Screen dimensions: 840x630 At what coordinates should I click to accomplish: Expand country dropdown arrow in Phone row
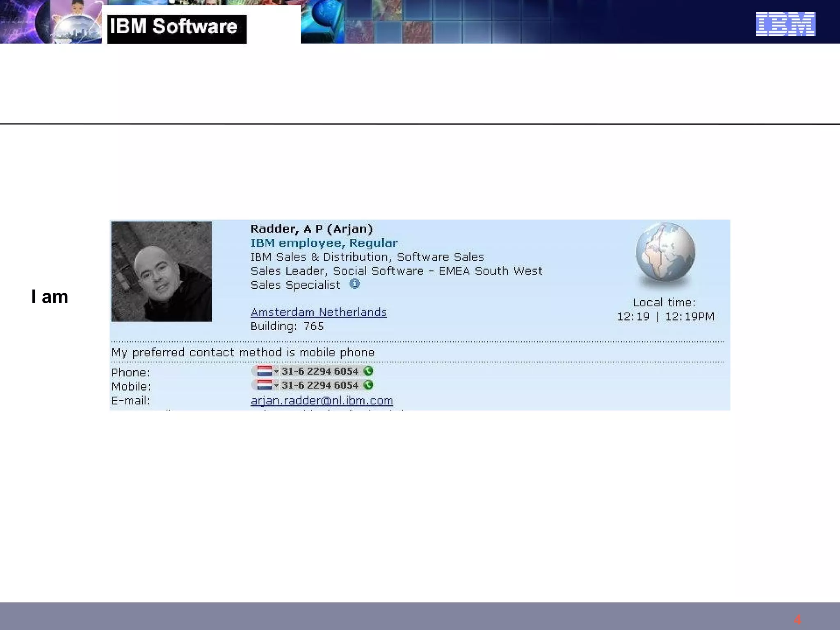pyautogui.click(x=276, y=372)
